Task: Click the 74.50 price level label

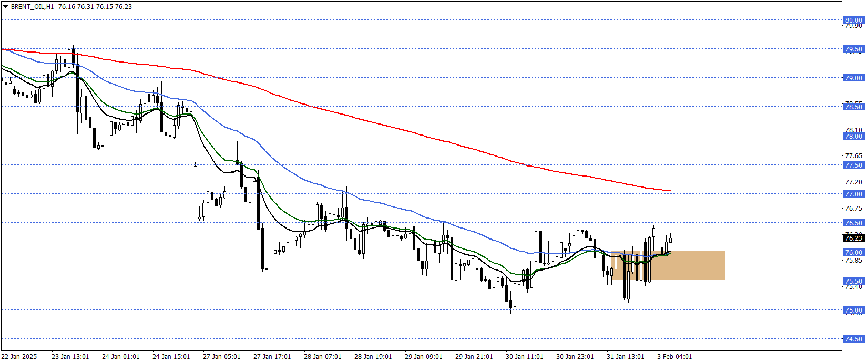Action: (853, 339)
